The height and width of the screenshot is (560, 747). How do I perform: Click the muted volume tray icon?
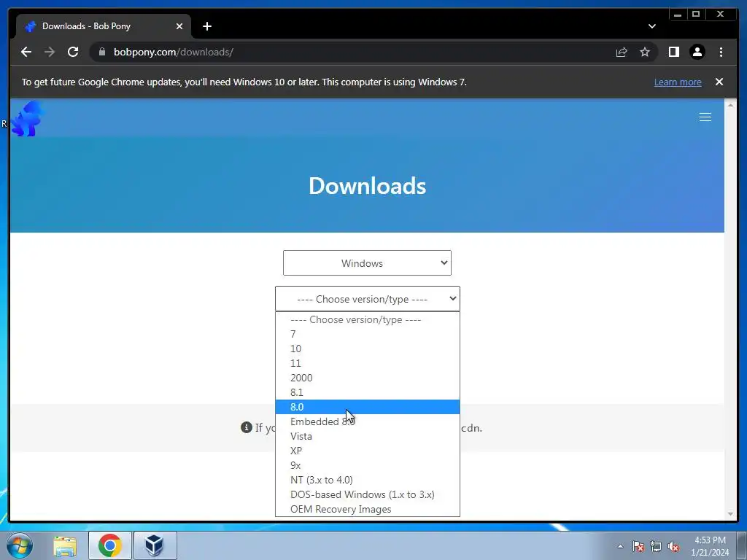(x=673, y=546)
